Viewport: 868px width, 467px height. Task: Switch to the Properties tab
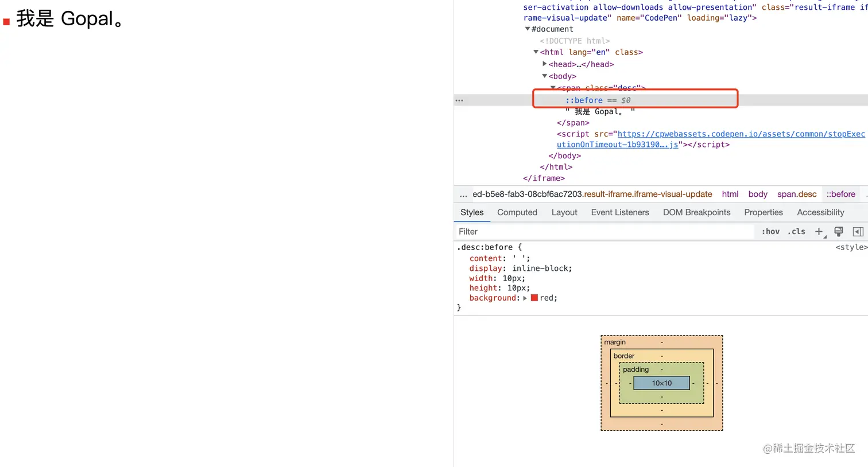pyautogui.click(x=764, y=212)
